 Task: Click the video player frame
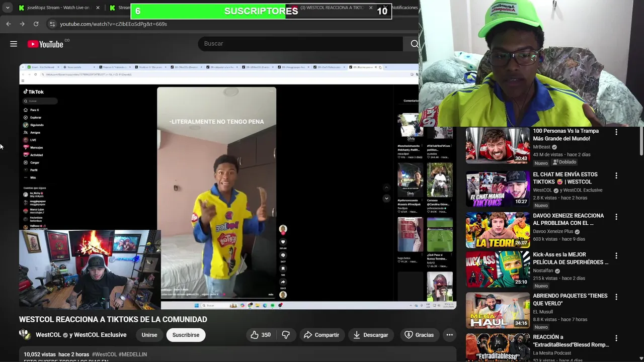tap(237, 186)
